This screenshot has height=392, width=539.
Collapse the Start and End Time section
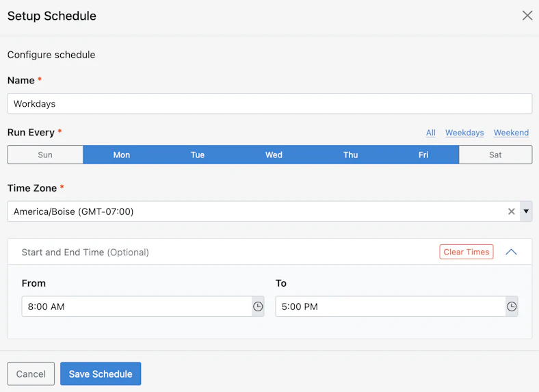(x=511, y=252)
